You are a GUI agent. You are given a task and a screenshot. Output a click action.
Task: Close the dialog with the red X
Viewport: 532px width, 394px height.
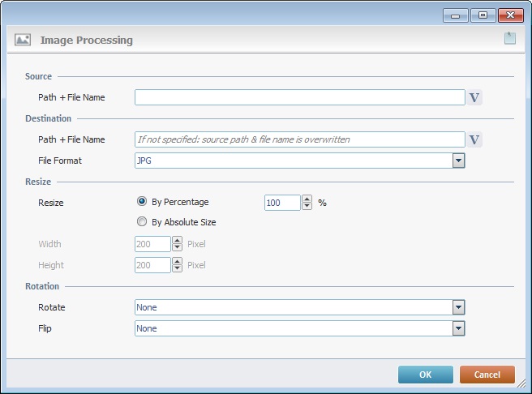click(x=510, y=15)
